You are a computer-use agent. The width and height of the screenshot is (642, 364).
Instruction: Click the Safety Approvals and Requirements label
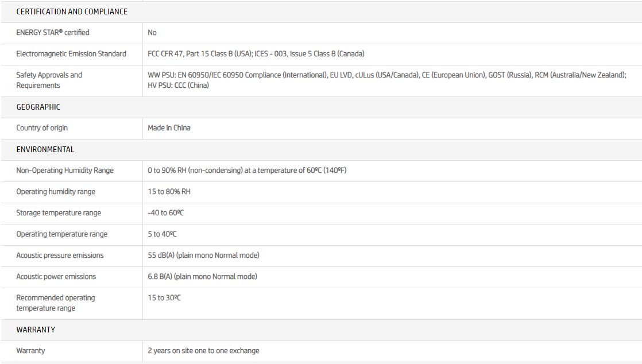coord(49,80)
